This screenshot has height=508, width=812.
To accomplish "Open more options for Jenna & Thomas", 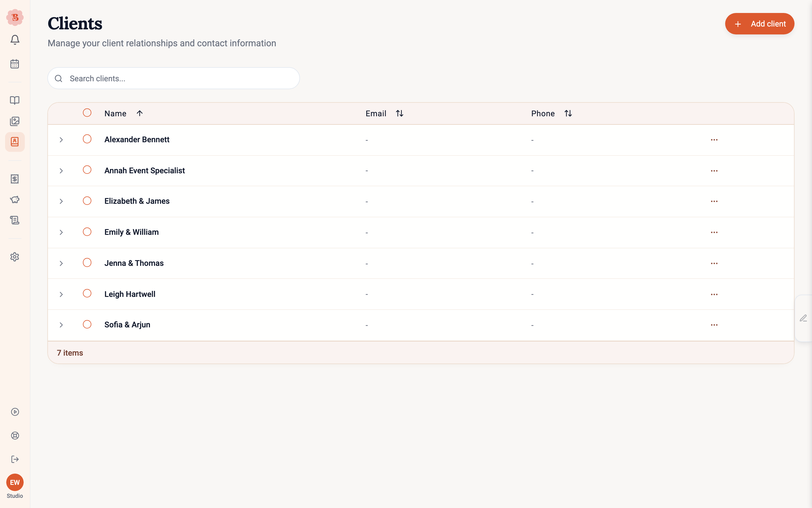I will point(714,263).
